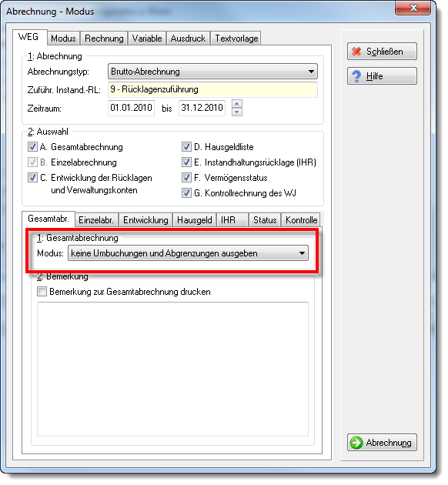Image resolution: width=448 pixels, height=485 pixels.
Task: Start the Abrechnung button
Action: [382, 443]
